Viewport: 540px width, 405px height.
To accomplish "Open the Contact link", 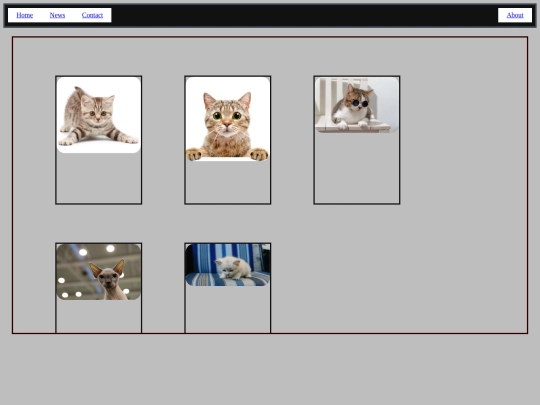I will pos(92,15).
